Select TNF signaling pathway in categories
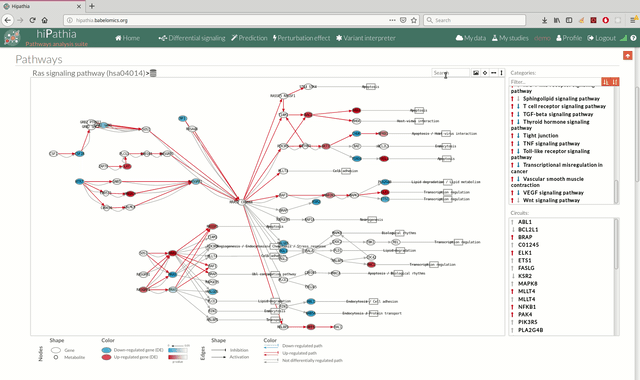Image resolution: width=640 pixels, height=380 pixels. (551, 144)
